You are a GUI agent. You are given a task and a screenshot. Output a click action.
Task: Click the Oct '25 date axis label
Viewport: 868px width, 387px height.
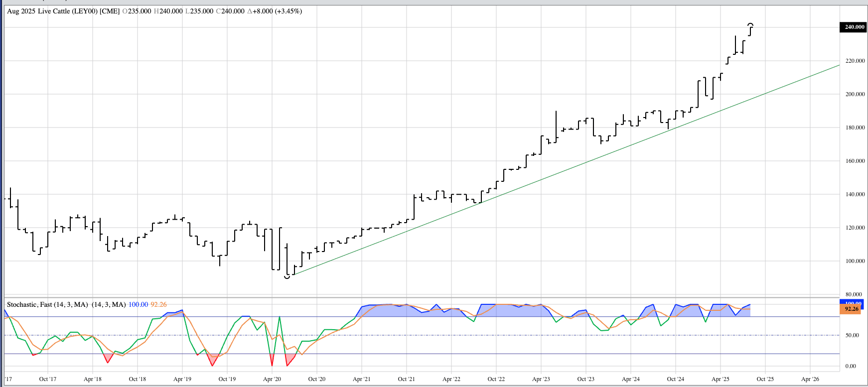(x=765, y=379)
